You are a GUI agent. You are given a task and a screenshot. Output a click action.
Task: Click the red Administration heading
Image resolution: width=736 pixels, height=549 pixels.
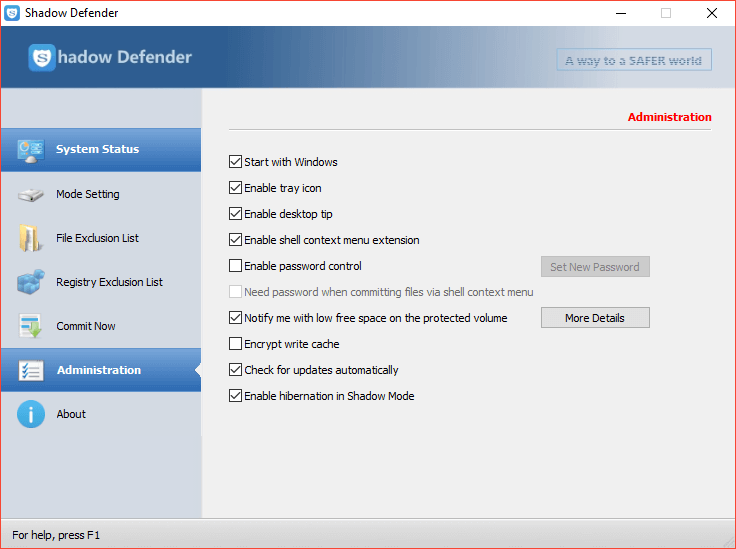pos(669,117)
